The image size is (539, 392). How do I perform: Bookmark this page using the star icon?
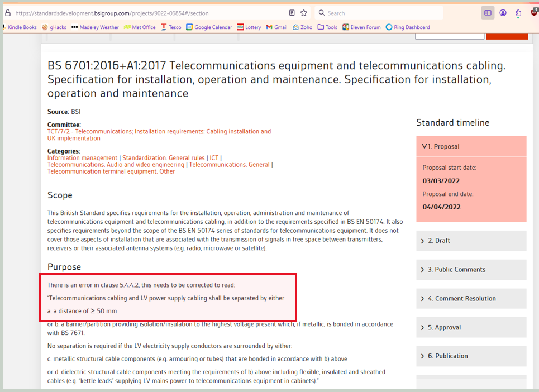[303, 12]
